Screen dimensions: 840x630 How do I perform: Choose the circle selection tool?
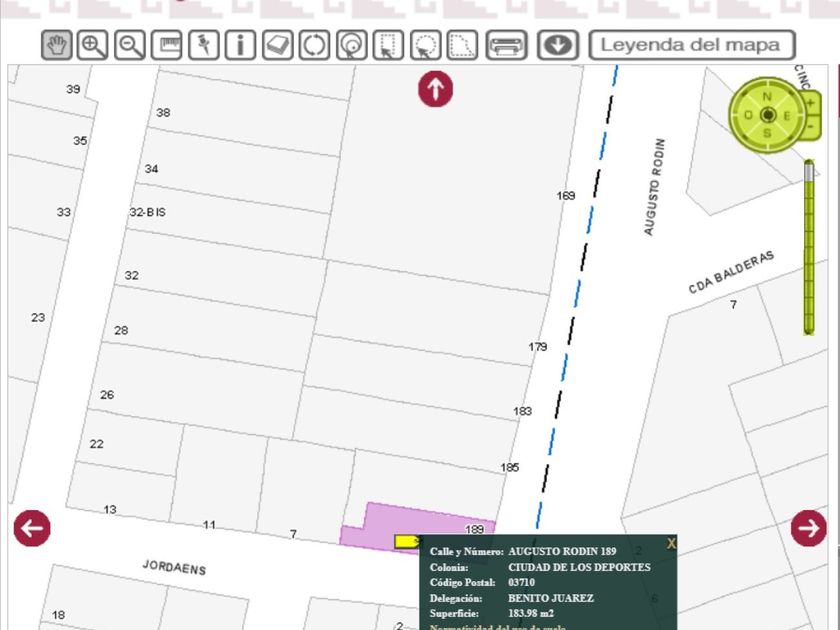click(x=425, y=45)
